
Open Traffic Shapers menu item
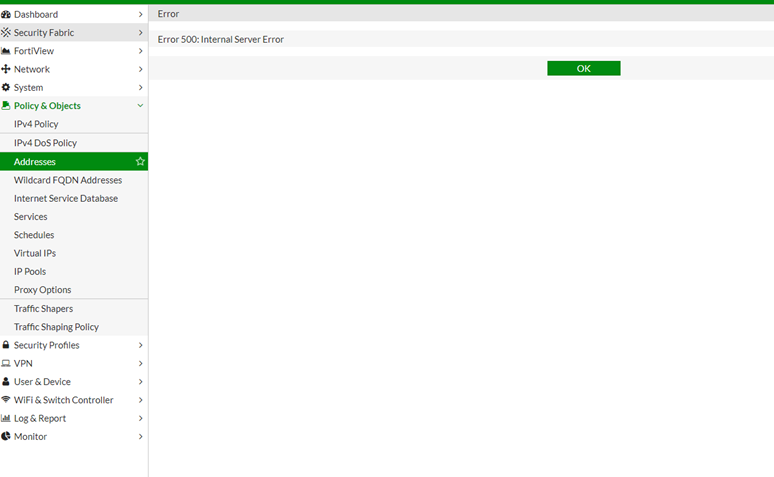43,309
